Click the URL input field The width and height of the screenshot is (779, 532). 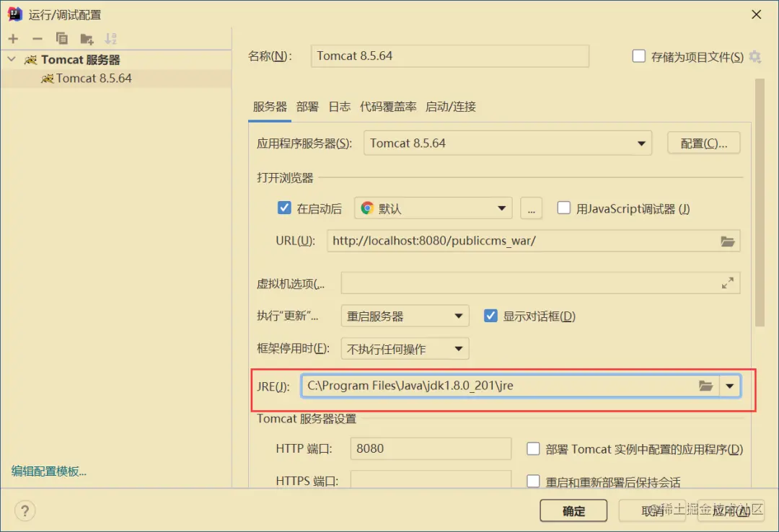[534, 241]
